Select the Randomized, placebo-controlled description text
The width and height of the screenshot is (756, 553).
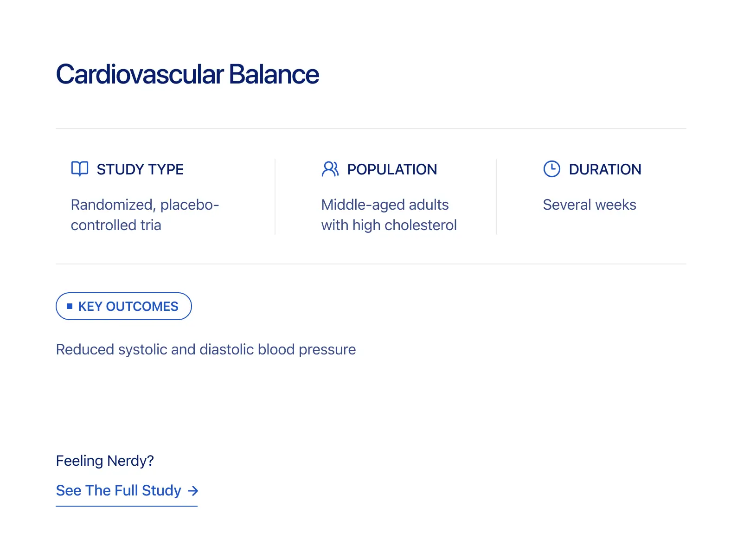(145, 215)
